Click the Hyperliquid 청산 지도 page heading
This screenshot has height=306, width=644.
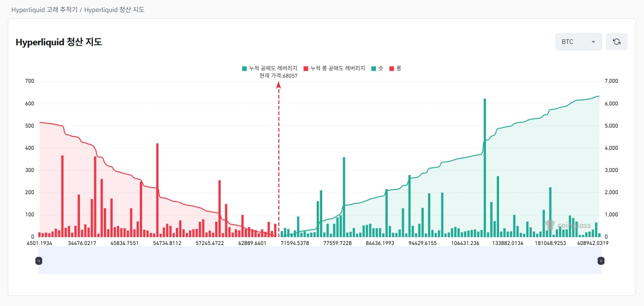[59, 42]
